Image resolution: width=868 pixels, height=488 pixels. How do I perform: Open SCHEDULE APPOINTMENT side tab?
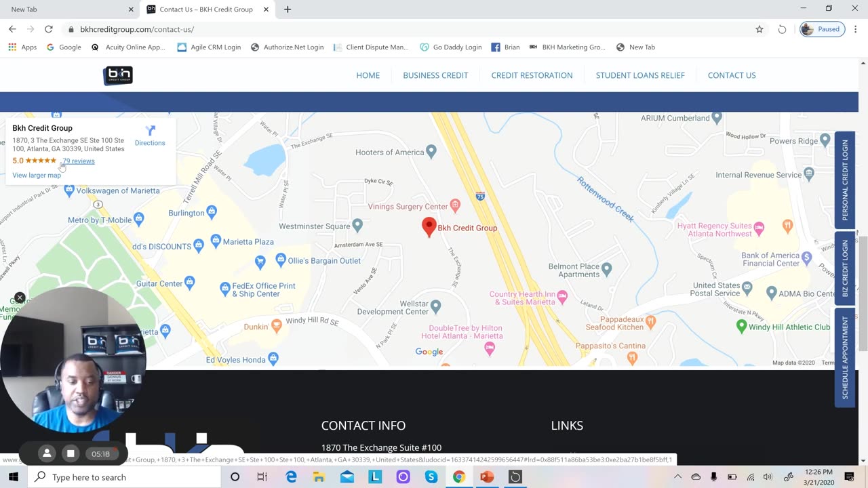pyautogui.click(x=845, y=358)
